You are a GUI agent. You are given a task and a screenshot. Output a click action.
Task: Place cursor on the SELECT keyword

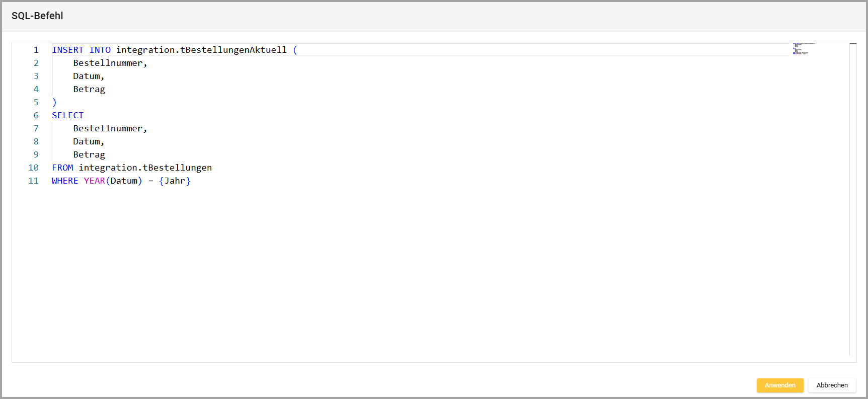[67, 115]
